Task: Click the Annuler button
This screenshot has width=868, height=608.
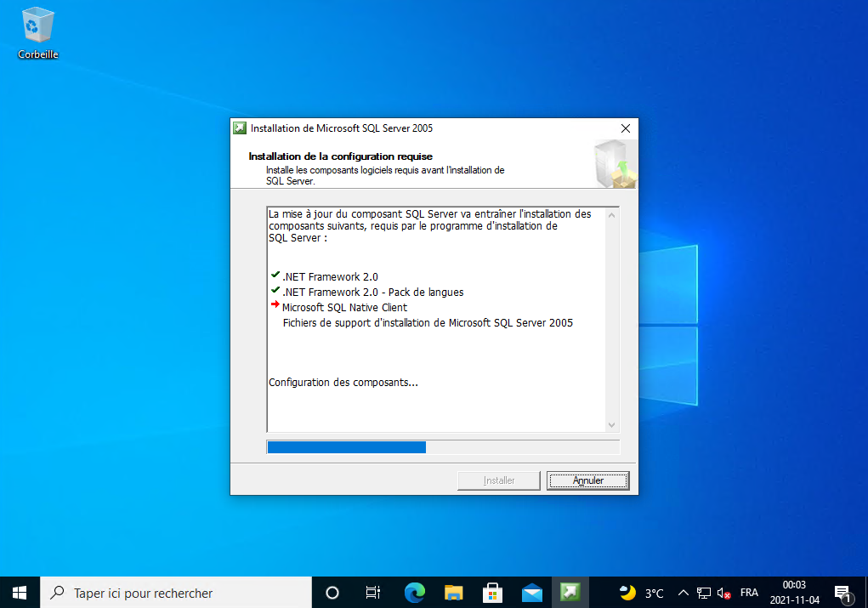Action: (x=587, y=480)
